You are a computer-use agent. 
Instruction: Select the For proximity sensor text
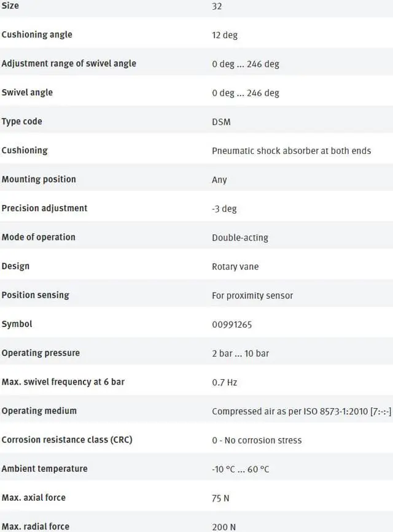coord(252,295)
